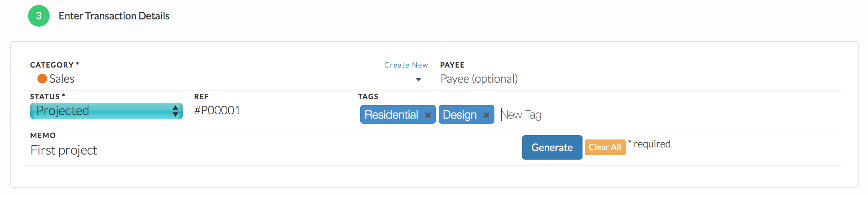Select the Residential tag chip label

click(x=391, y=115)
